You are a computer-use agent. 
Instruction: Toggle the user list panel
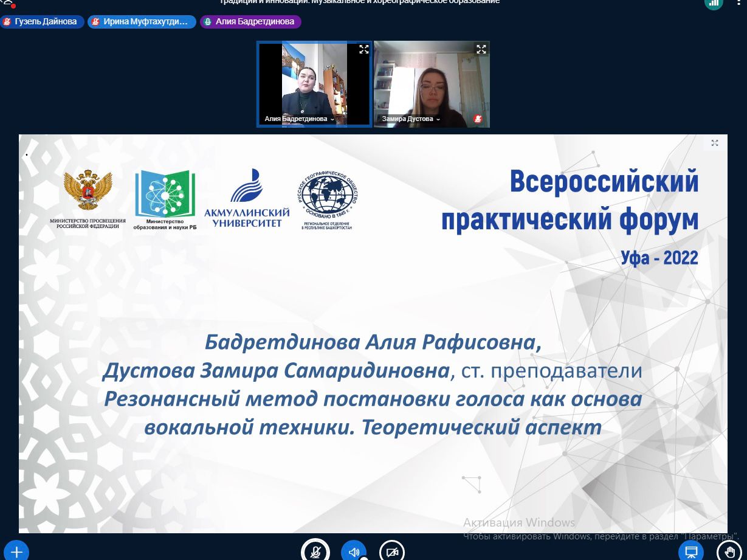click(7, 3)
